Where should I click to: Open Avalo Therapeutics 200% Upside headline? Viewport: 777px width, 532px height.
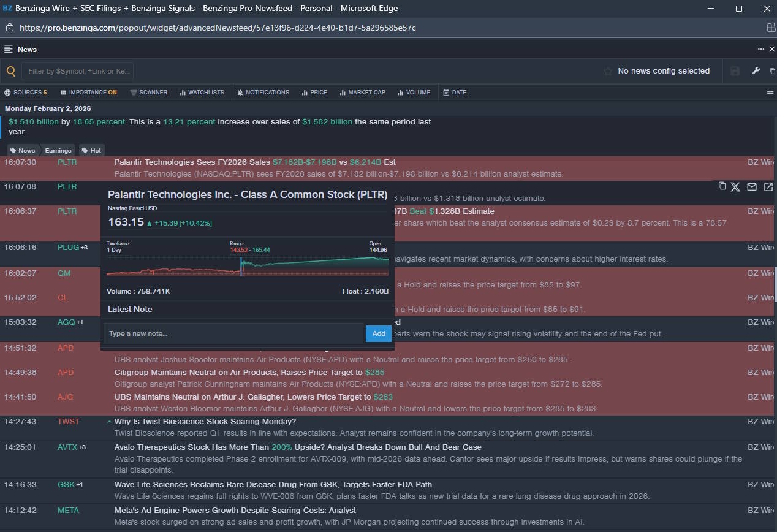(x=298, y=447)
